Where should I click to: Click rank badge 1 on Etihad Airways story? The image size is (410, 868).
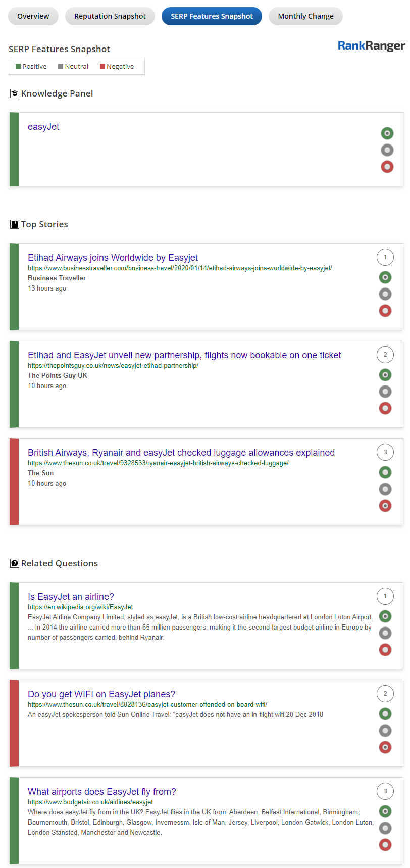click(385, 257)
